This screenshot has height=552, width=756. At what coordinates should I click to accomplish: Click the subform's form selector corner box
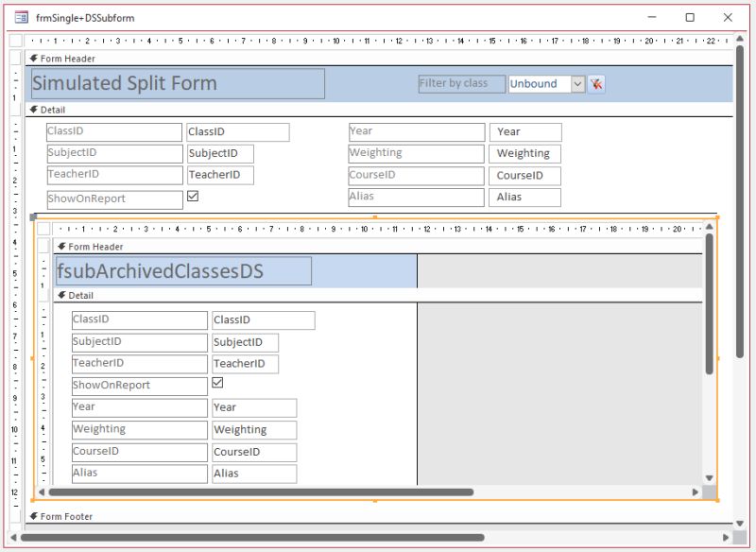coord(44,229)
